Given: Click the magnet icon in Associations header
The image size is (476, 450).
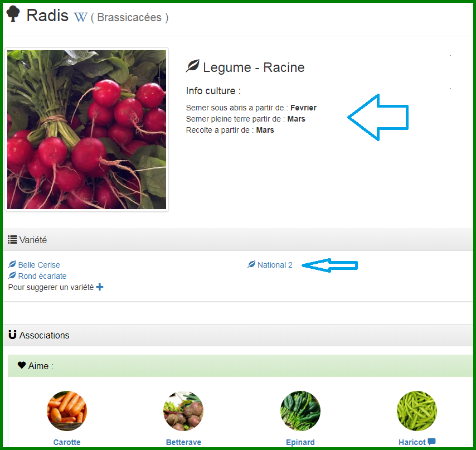Looking at the screenshot, I should tap(12, 335).
